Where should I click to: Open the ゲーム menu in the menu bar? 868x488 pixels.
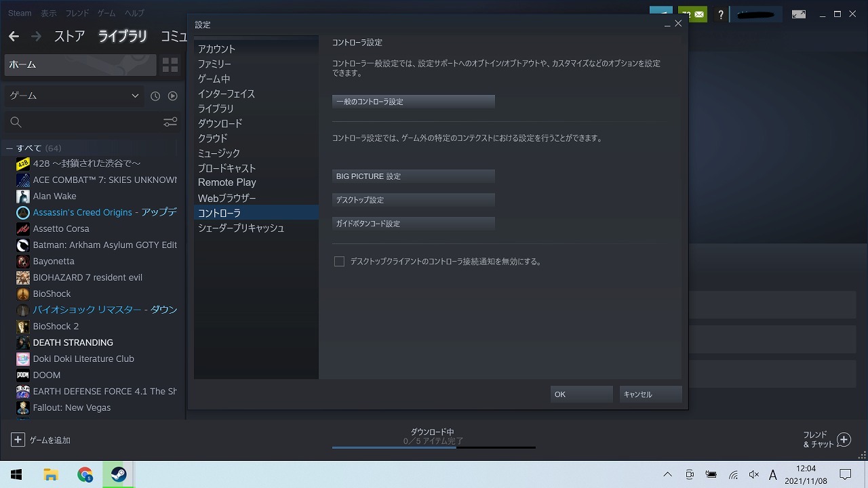click(x=106, y=13)
